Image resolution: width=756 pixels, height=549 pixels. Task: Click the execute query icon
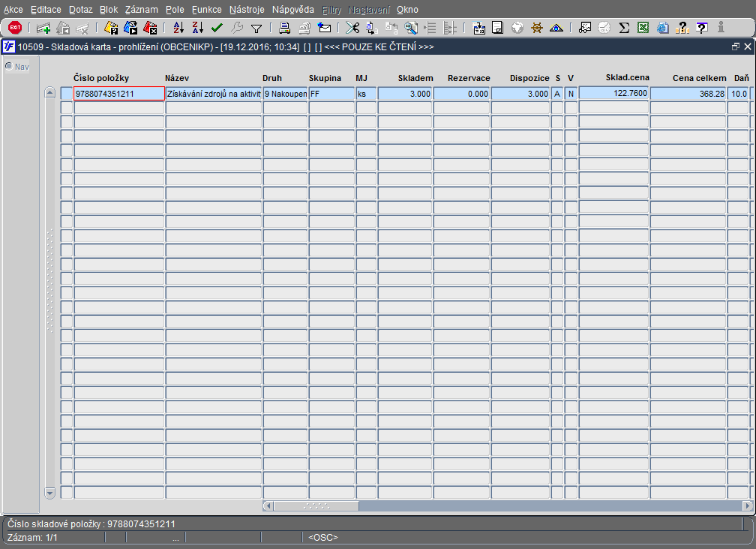(x=130, y=28)
